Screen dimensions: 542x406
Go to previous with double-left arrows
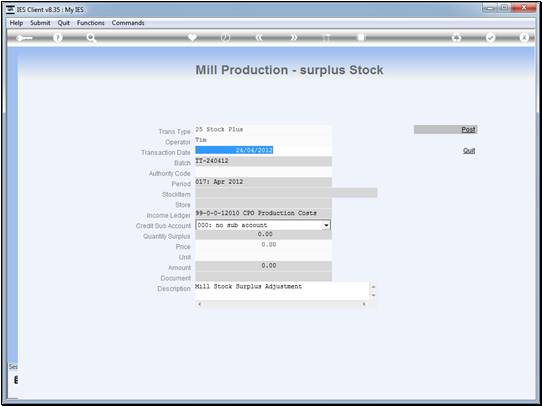pyautogui.click(x=259, y=38)
